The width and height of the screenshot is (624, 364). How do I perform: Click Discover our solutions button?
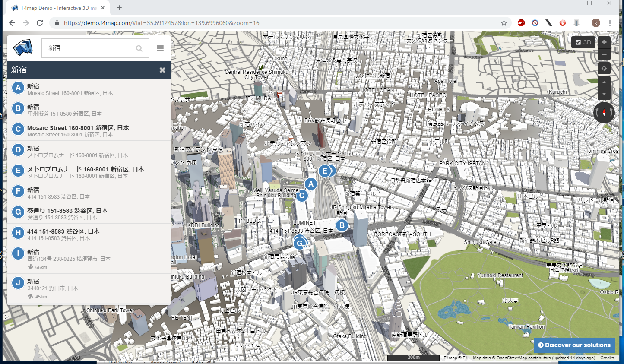tap(574, 345)
